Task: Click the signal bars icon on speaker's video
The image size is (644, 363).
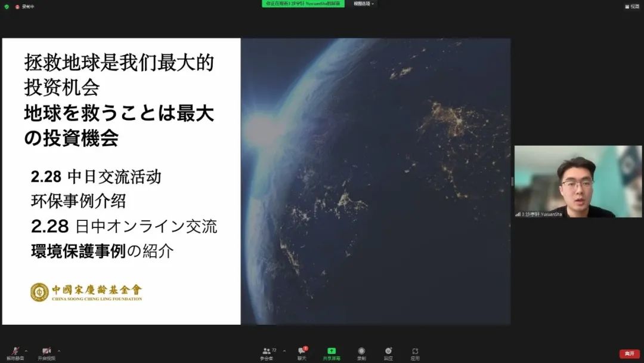Action: pyautogui.click(x=518, y=214)
